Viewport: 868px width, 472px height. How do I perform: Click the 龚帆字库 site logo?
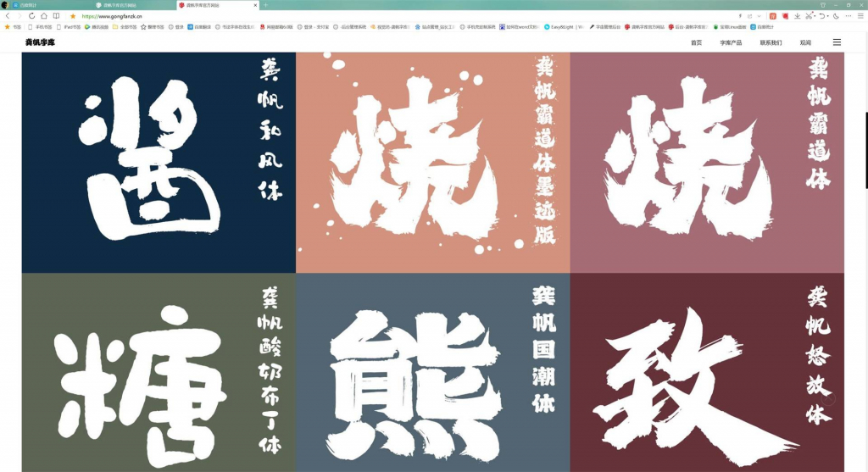click(40, 42)
